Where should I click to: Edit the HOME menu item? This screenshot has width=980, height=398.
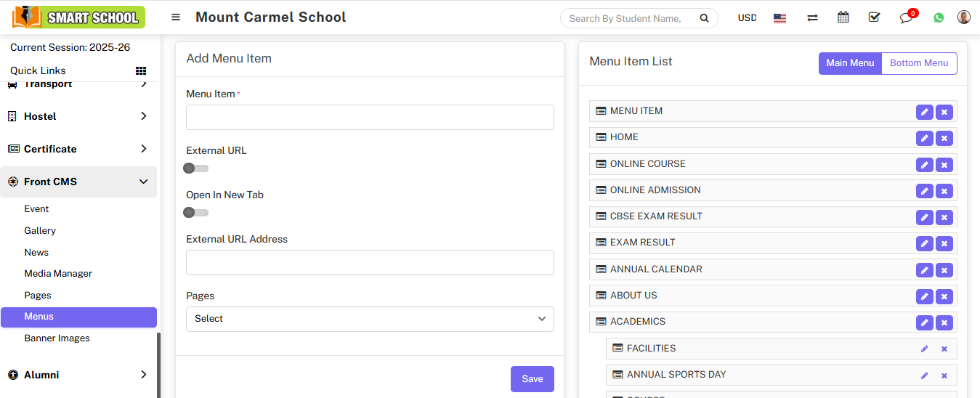click(924, 138)
